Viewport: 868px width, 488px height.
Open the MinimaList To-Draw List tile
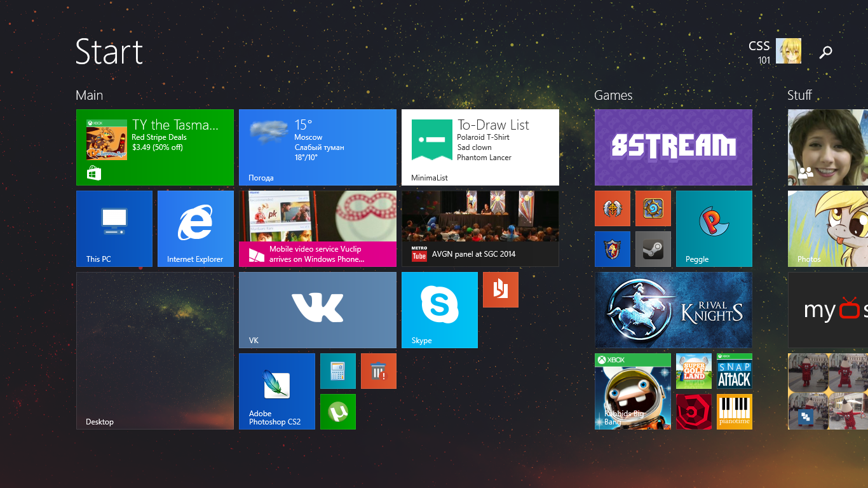pyautogui.click(x=480, y=147)
